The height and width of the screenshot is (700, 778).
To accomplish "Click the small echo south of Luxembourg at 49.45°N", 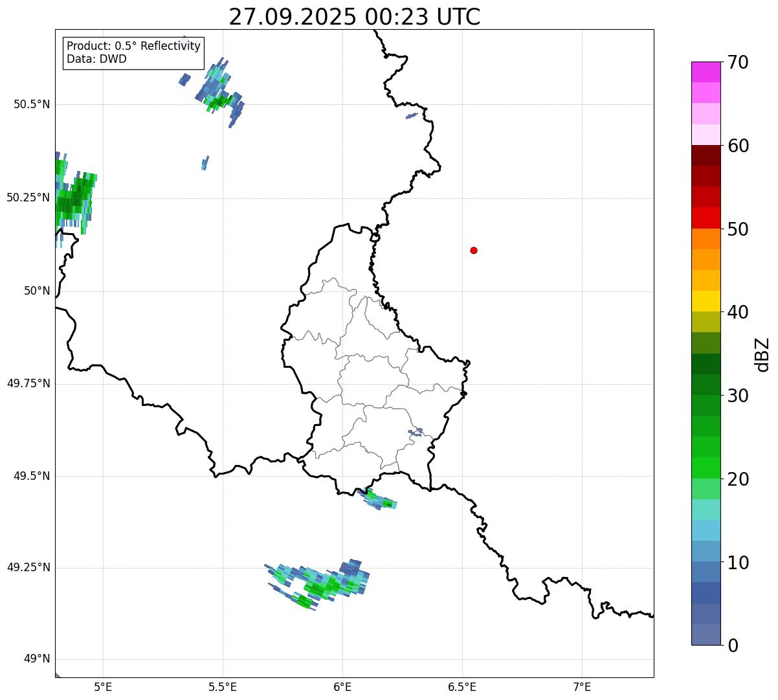I will point(377,499).
